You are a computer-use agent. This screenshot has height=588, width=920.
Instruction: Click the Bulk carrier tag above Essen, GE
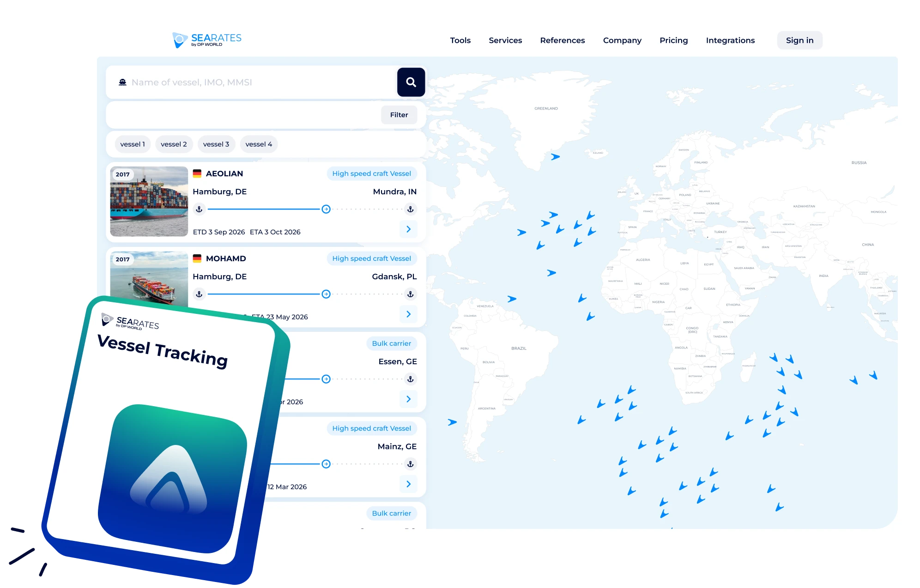point(392,343)
